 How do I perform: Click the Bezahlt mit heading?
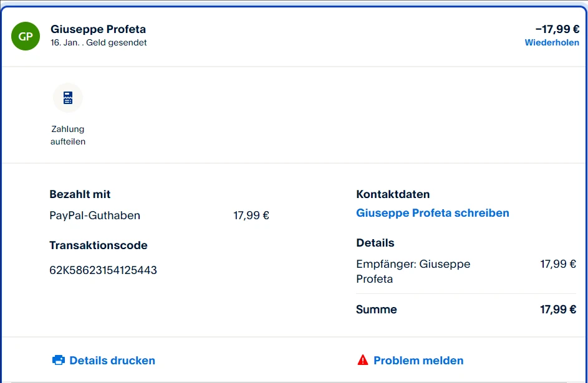click(80, 194)
